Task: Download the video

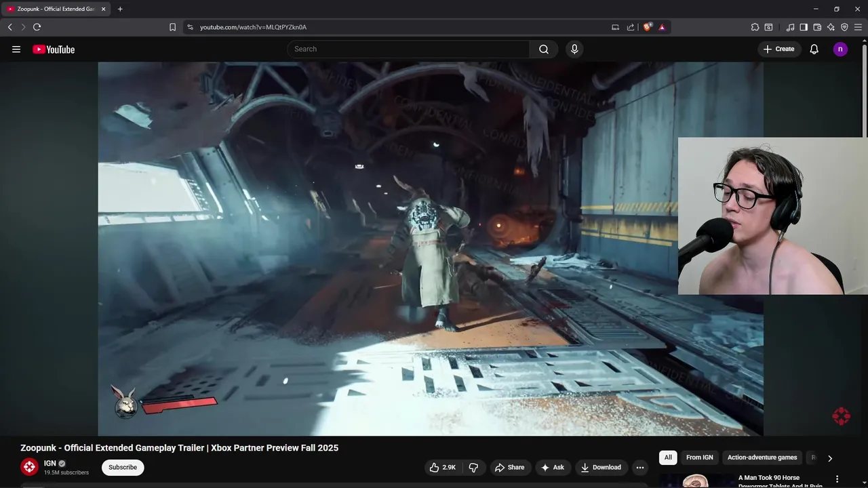Action: click(x=601, y=467)
